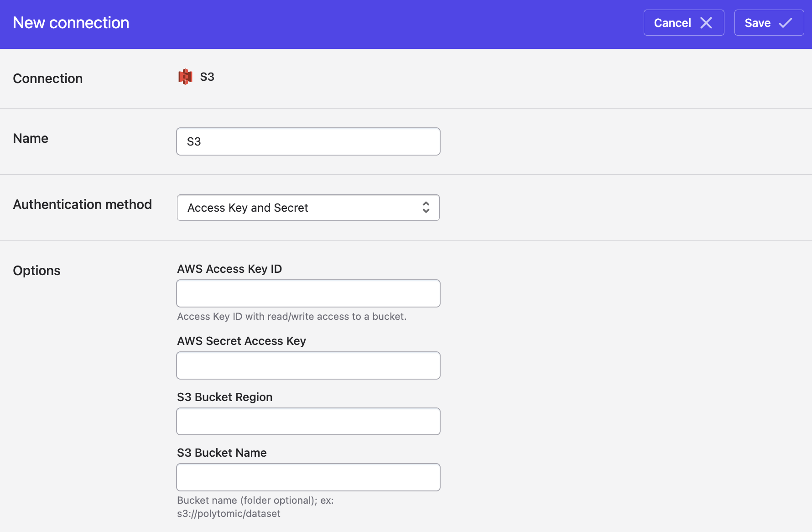Click into the S3 Bucket Name field
The height and width of the screenshot is (532, 812).
[x=308, y=477]
